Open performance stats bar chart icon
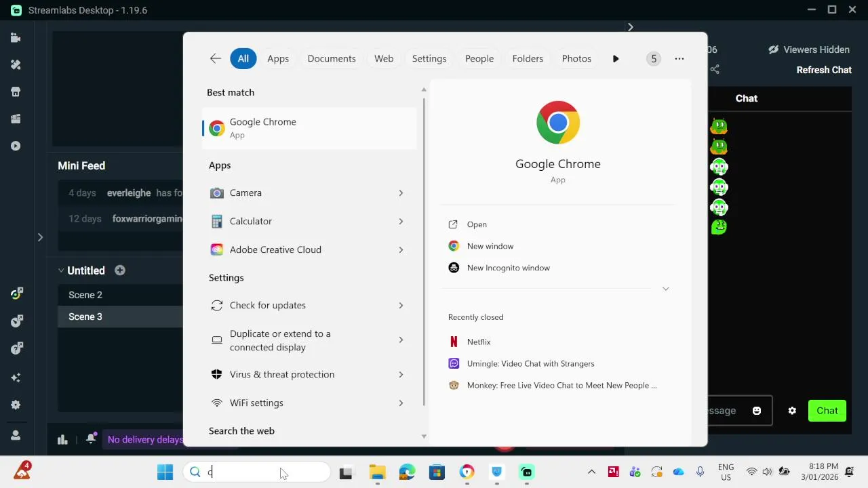868x488 pixels. pos(62,439)
